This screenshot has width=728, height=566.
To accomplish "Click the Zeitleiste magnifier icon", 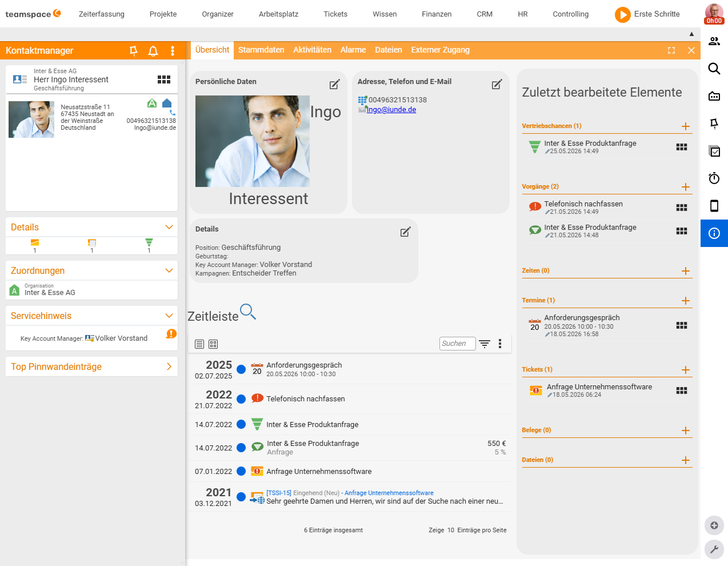I will pyautogui.click(x=248, y=312).
